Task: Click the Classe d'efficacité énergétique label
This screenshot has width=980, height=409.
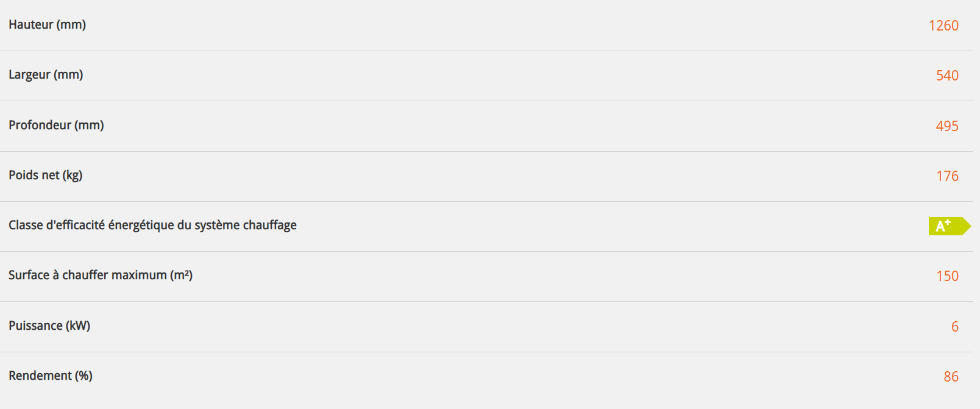Action: (152, 226)
